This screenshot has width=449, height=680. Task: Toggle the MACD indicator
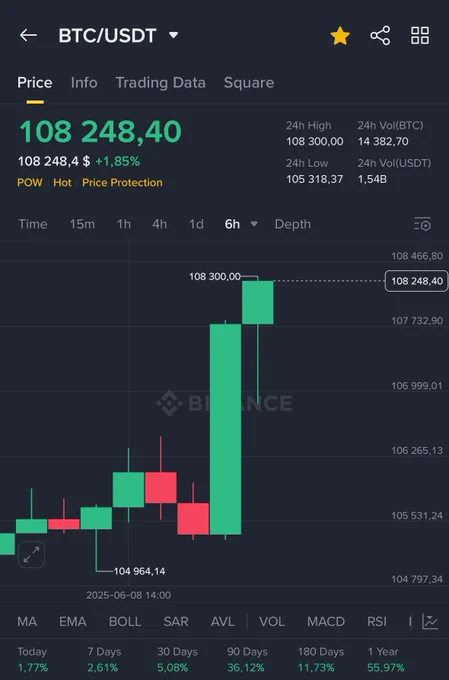pos(326,621)
